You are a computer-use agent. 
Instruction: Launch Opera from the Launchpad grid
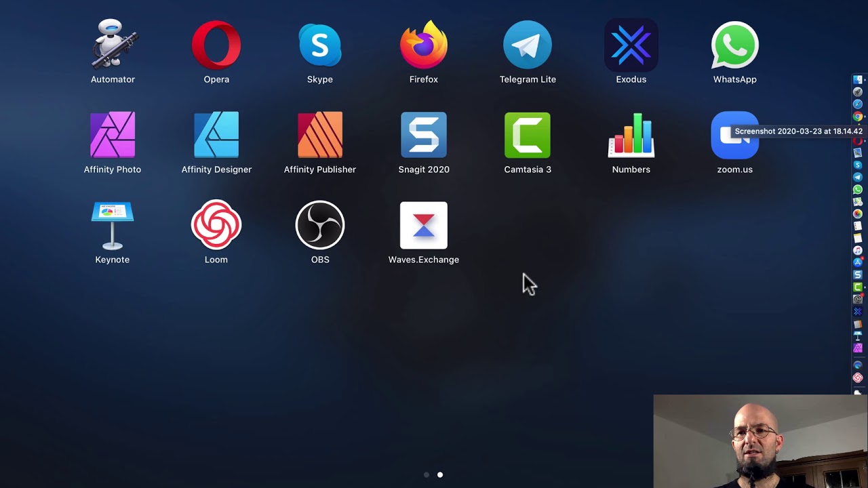216,45
